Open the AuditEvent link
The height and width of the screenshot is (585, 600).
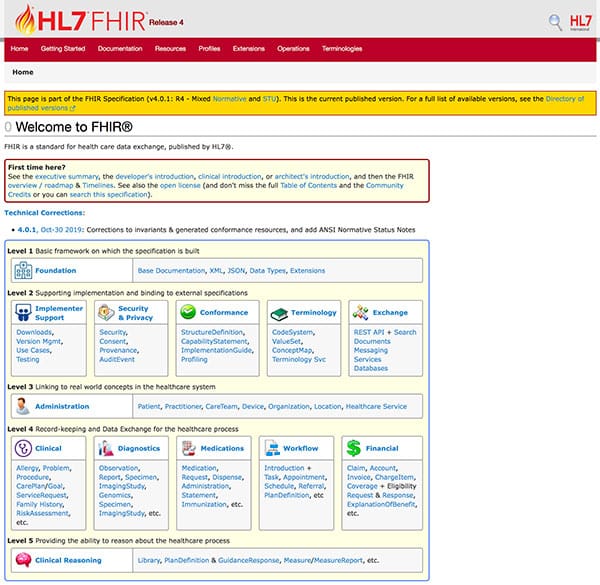[117, 359]
